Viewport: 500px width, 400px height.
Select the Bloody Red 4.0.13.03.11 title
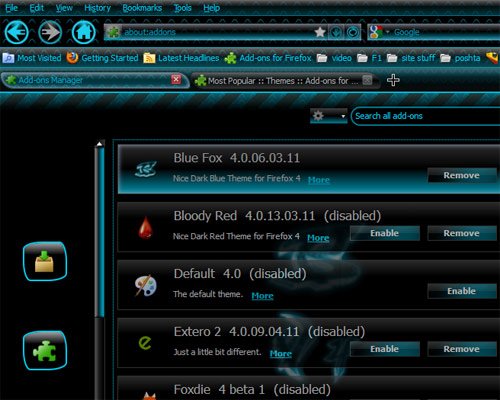pos(244,216)
